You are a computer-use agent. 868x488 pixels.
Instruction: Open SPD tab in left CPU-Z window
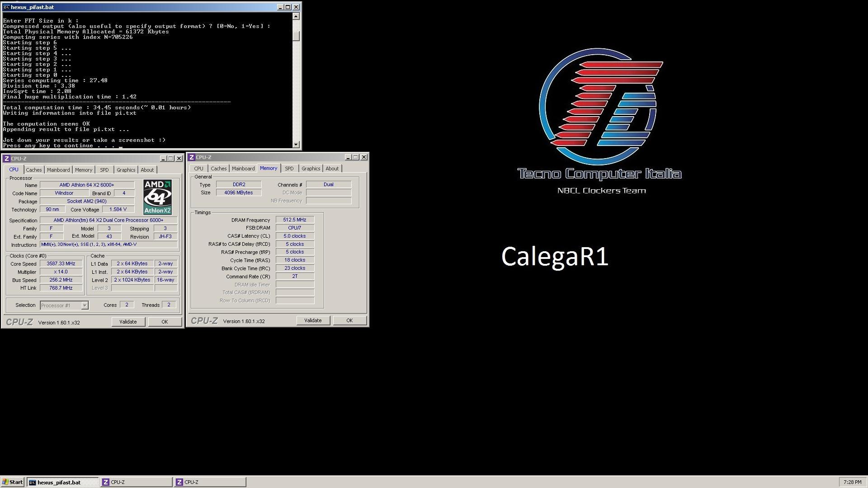(104, 170)
